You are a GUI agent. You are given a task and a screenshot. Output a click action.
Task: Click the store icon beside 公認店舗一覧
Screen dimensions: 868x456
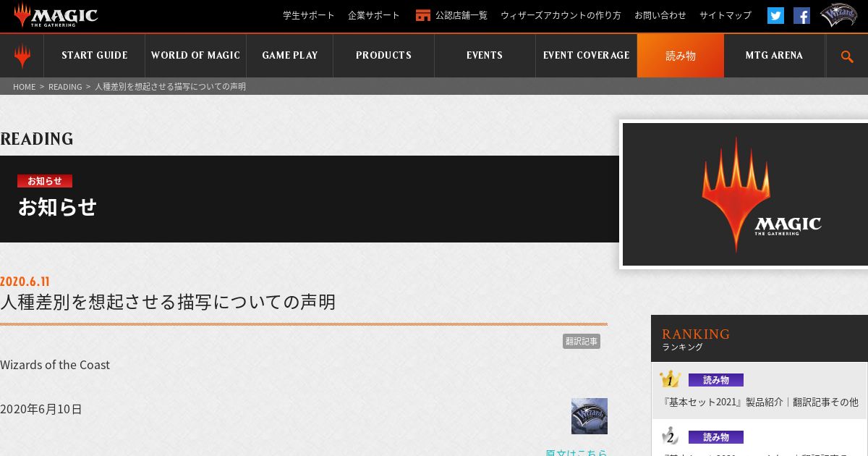point(423,15)
